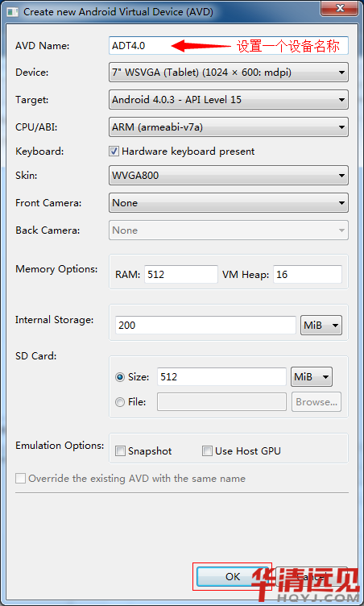Open the Device dropdown list
Screen dimensions: 364x606
coord(229,73)
